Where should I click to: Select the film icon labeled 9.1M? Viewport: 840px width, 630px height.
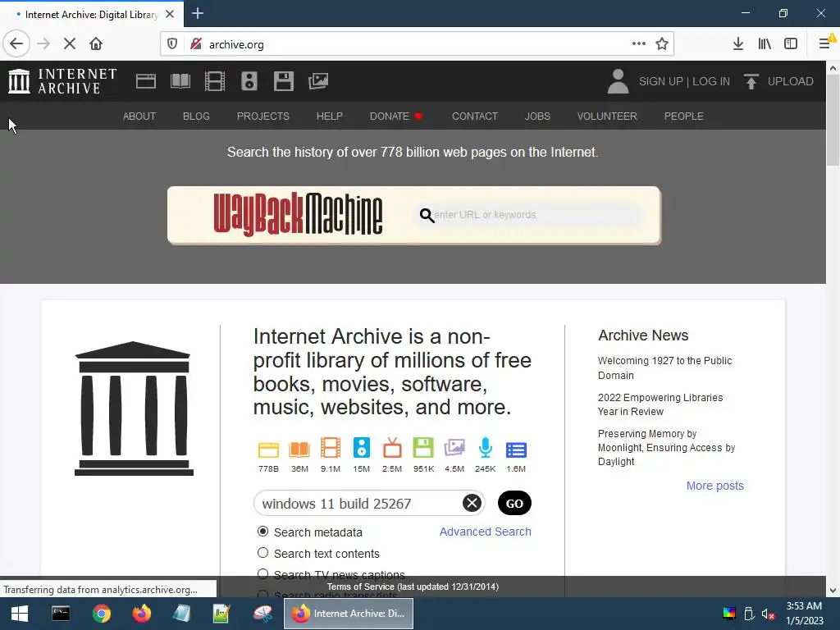331,448
